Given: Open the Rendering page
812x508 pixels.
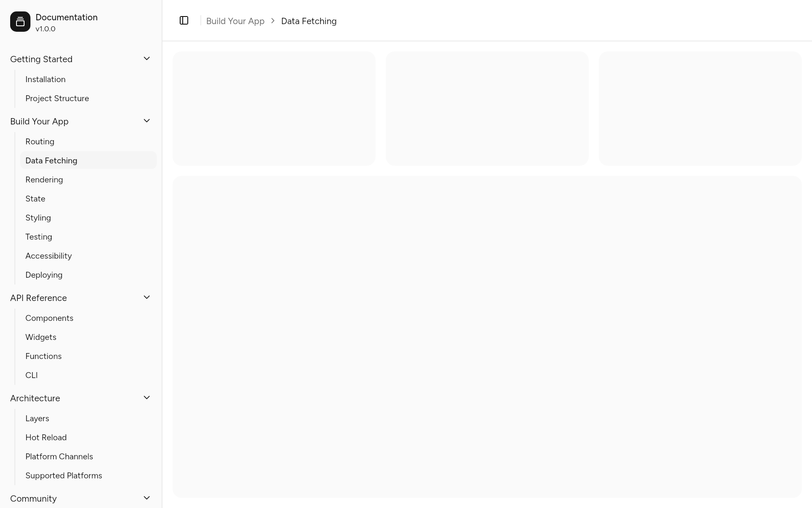Looking at the screenshot, I should coord(88,179).
